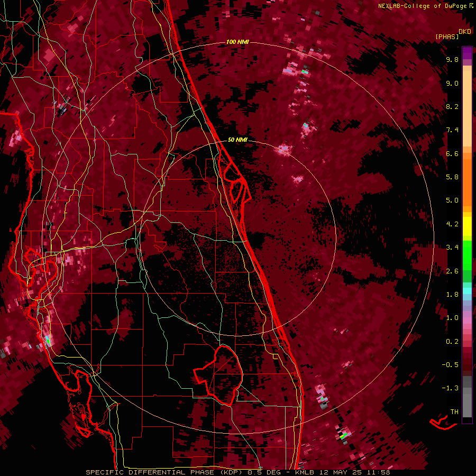Click the 1.0 color scale value
Image resolution: width=476 pixels, height=476 pixels.
[452, 318]
